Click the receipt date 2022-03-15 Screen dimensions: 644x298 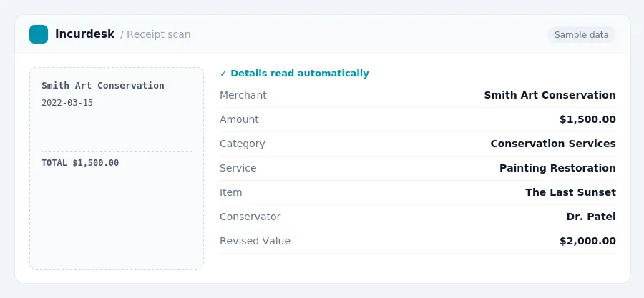click(67, 103)
